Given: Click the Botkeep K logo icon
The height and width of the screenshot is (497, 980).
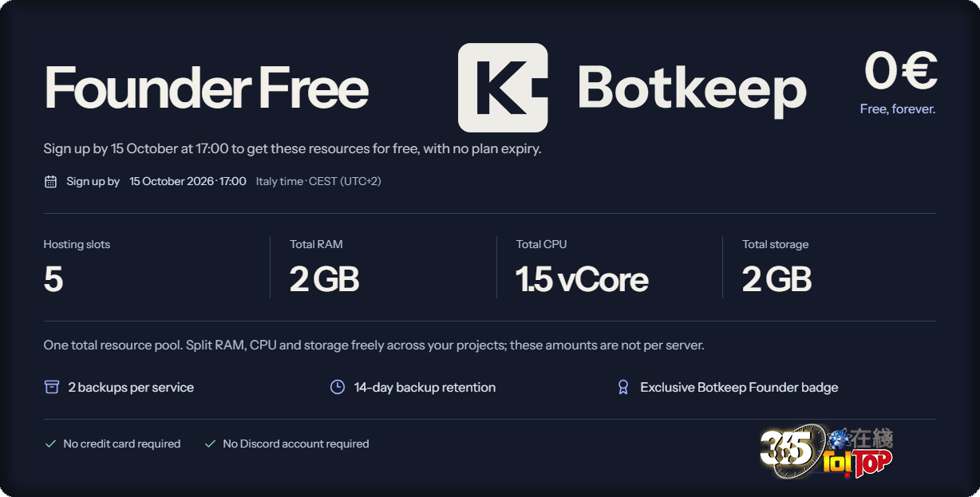Looking at the screenshot, I should click(503, 88).
